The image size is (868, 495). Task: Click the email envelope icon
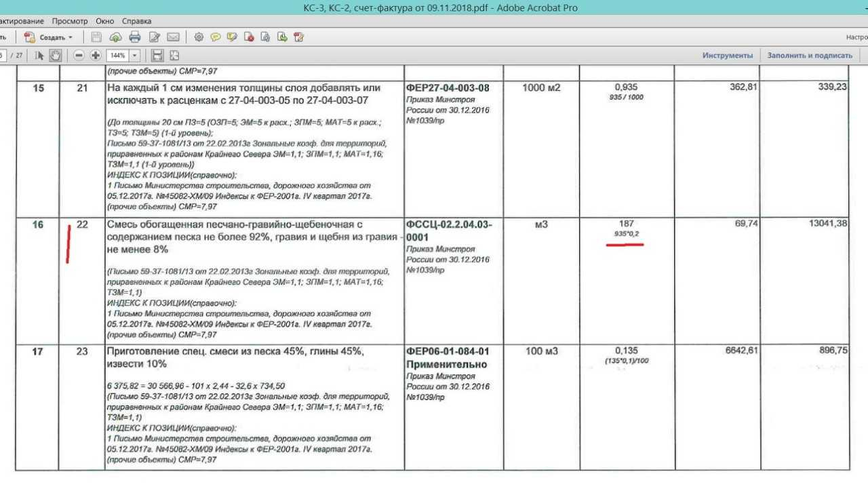[174, 37]
